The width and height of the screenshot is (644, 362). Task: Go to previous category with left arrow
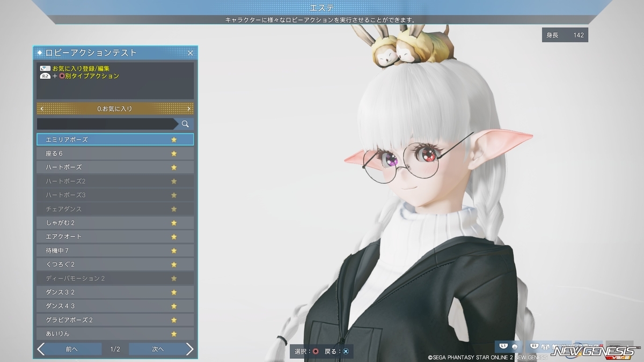coord(42,109)
